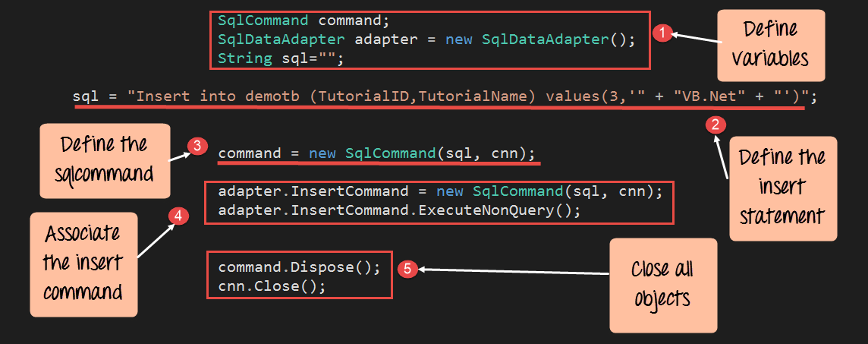The width and height of the screenshot is (868, 344).
Task: Click the "Define the sqlcommand" callout
Action: click(x=104, y=159)
